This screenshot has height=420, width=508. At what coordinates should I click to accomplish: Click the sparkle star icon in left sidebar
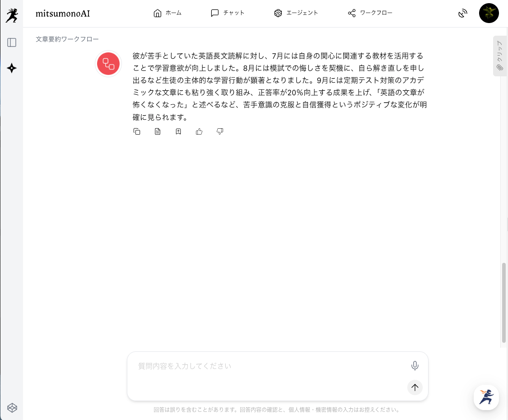(x=12, y=68)
